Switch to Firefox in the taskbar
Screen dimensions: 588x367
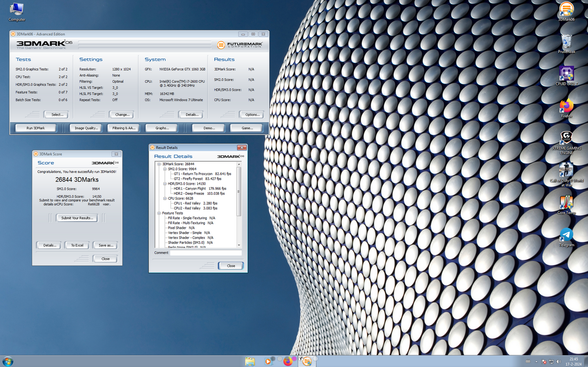[x=288, y=362]
